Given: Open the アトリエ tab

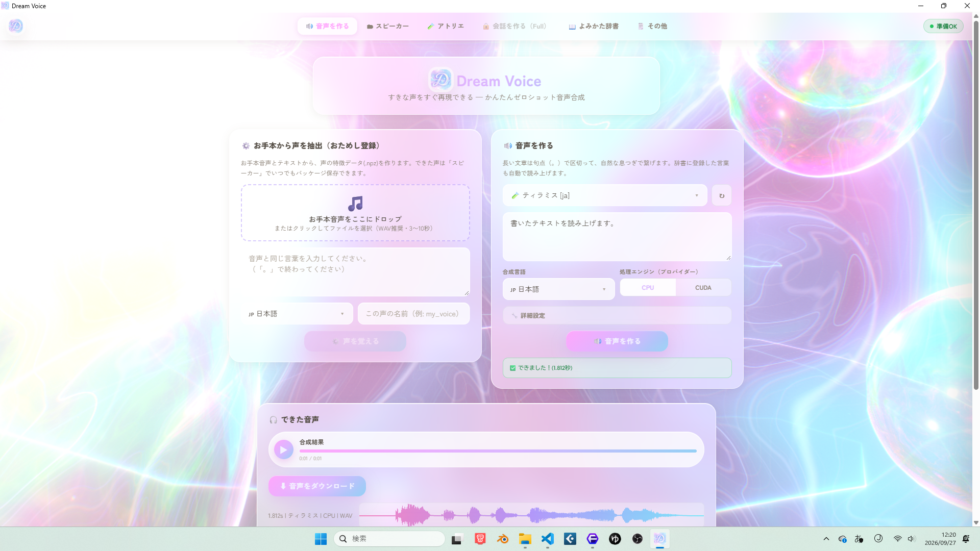Looking at the screenshot, I should pyautogui.click(x=446, y=26).
